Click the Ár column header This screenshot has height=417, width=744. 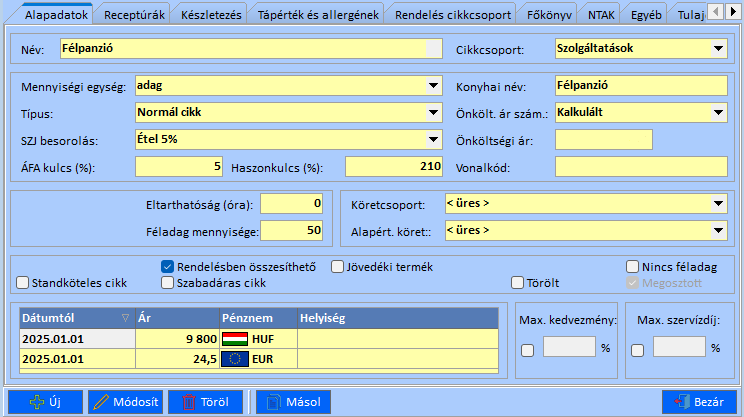[177, 318]
